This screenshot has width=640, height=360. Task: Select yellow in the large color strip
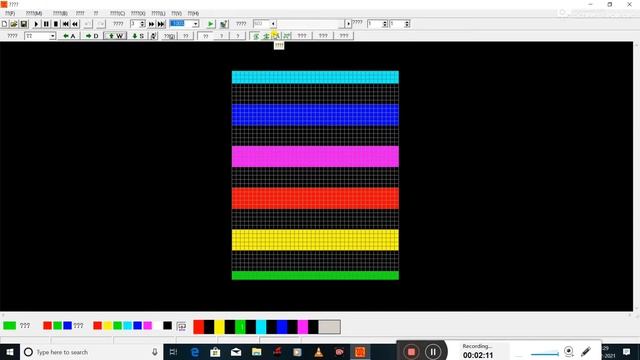[220, 327]
